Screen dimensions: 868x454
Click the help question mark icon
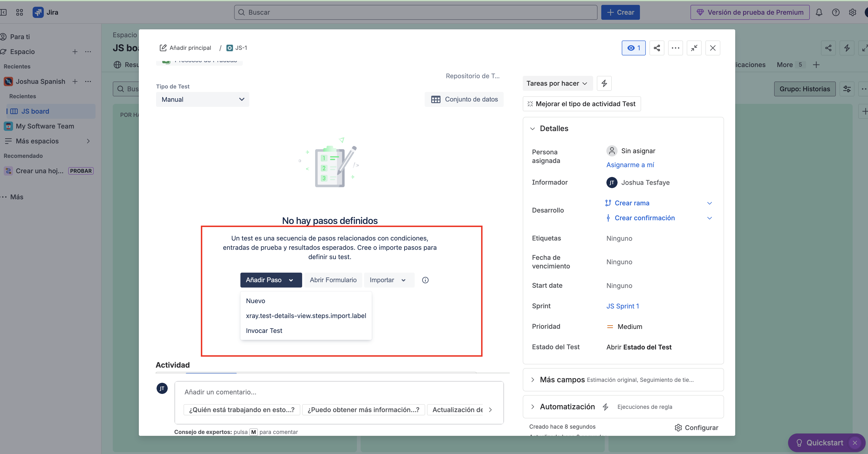[x=836, y=13]
